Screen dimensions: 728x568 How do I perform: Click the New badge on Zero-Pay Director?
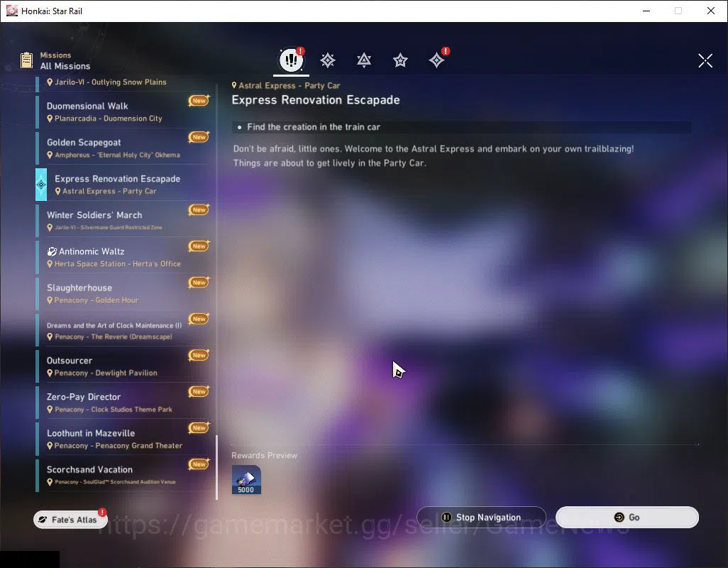(199, 391)
